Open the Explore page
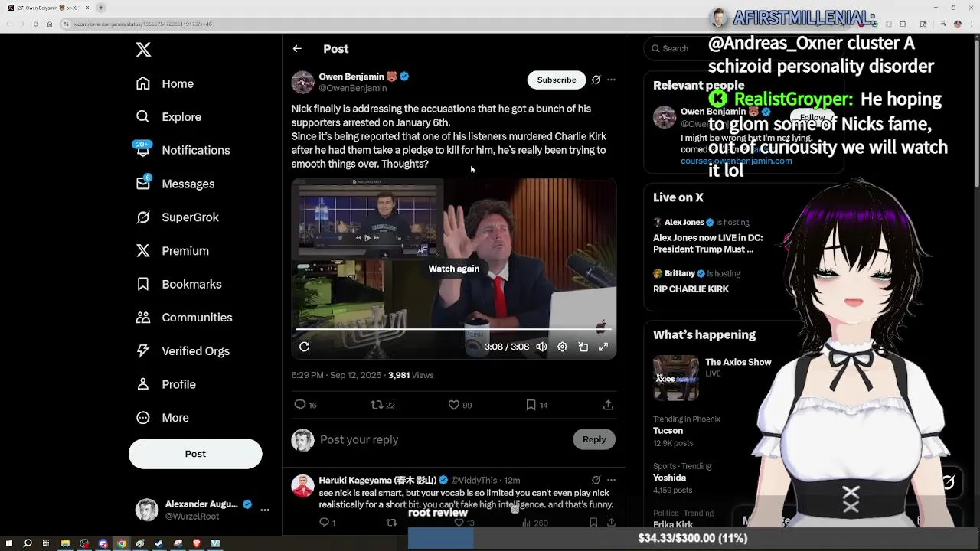 [x=168, y=117]
